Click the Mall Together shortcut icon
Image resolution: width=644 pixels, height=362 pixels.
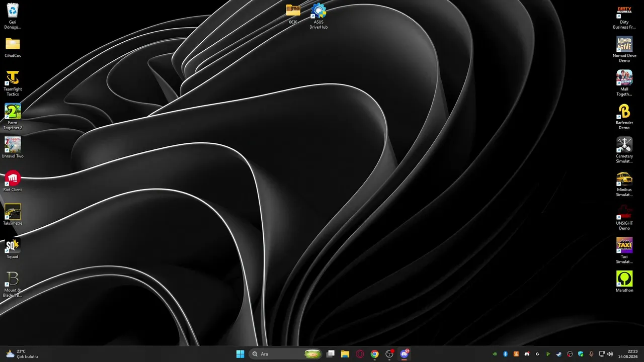pyautogui.click(x=624, y=83)
